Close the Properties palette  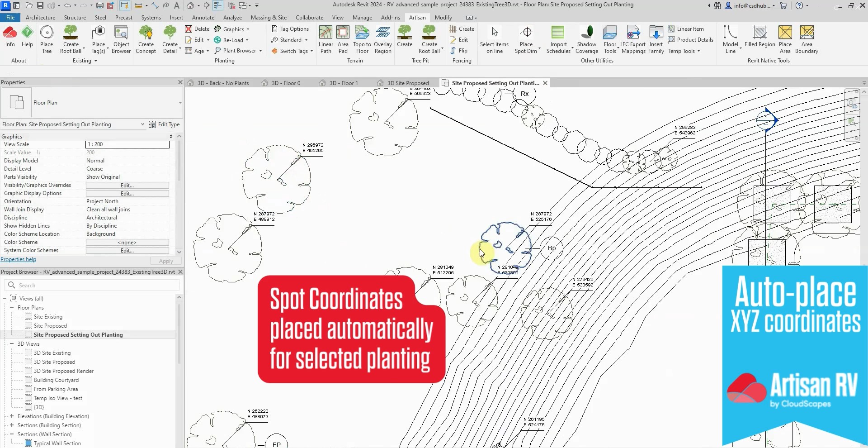coord(180,82)
